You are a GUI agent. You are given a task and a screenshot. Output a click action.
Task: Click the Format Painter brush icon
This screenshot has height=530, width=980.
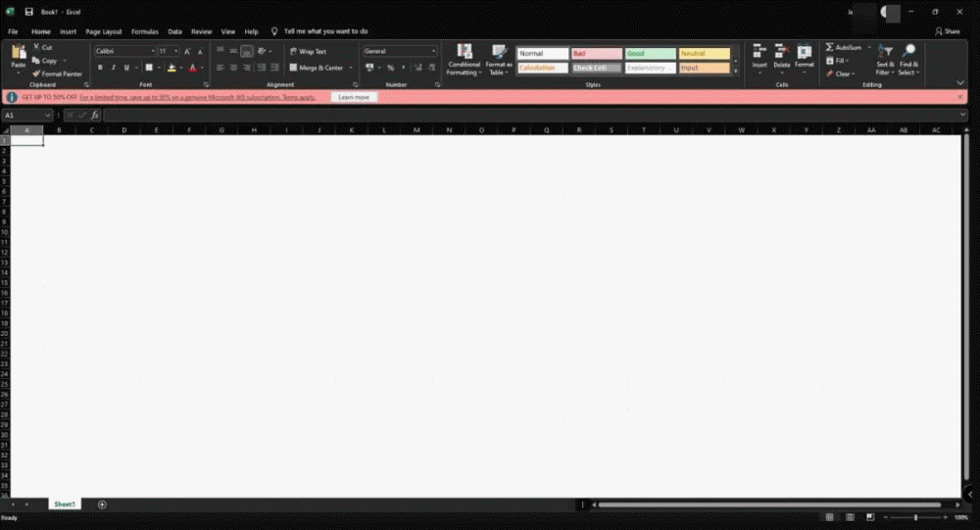tap(36, 73)
